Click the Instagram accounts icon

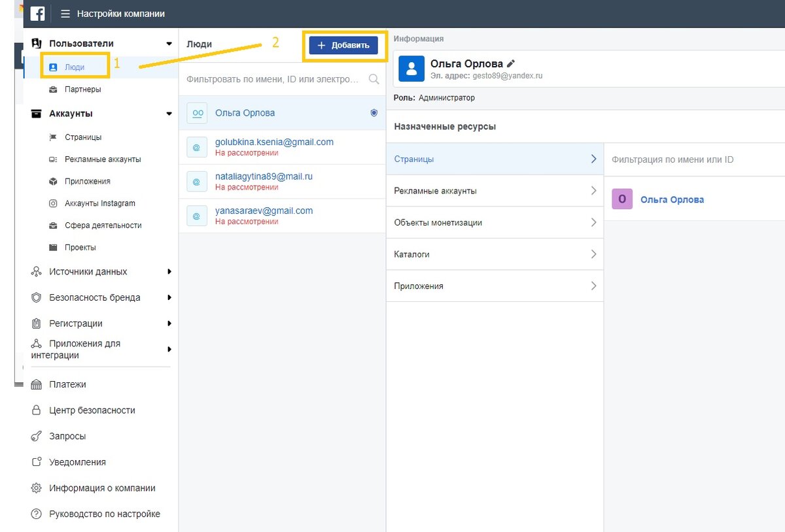coord(53,203)
